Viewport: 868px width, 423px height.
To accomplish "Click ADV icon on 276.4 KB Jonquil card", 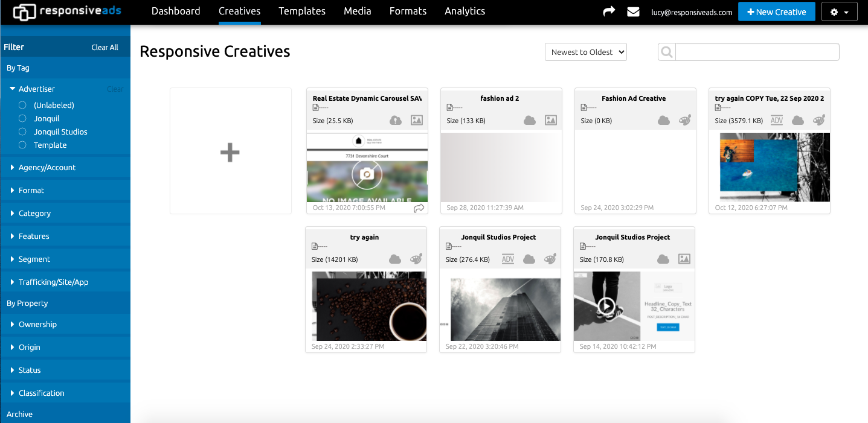I will click(508, 259).
